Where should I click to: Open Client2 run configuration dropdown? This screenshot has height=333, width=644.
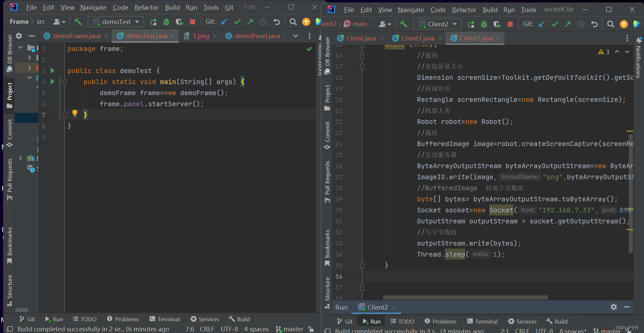pos(437,24)
